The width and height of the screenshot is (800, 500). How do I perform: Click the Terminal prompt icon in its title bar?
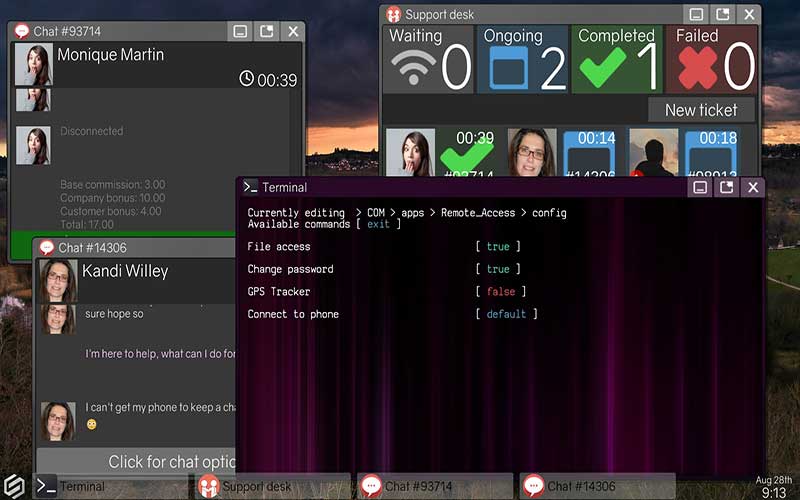251,187
